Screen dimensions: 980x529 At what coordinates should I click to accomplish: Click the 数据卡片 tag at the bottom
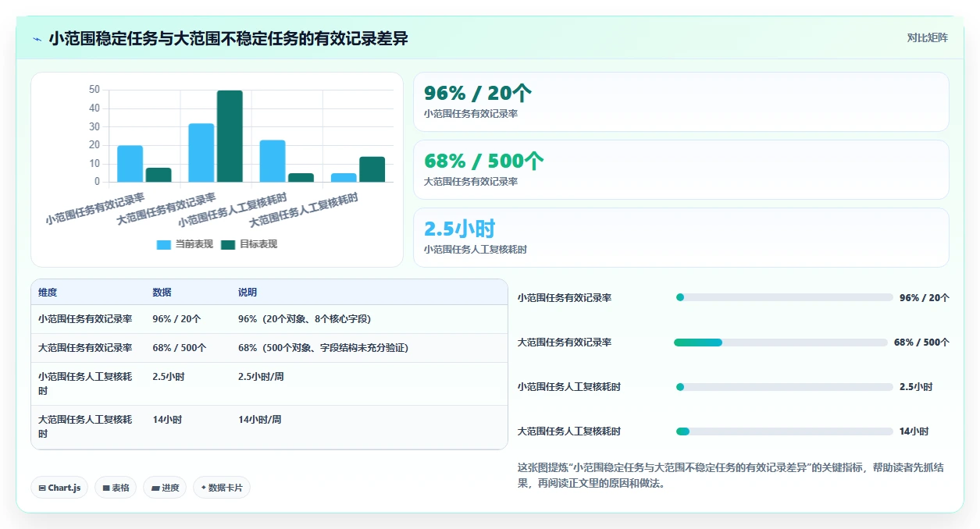222,488
